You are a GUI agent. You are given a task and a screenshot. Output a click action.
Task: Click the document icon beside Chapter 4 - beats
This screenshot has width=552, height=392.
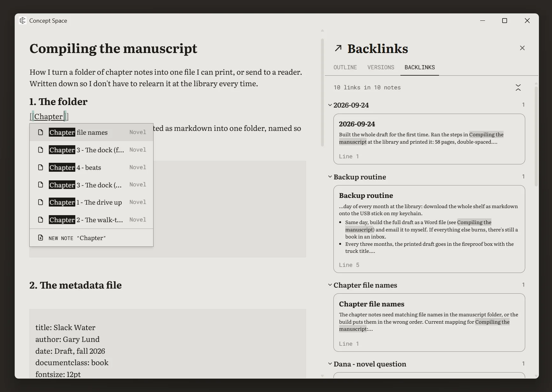41,167
